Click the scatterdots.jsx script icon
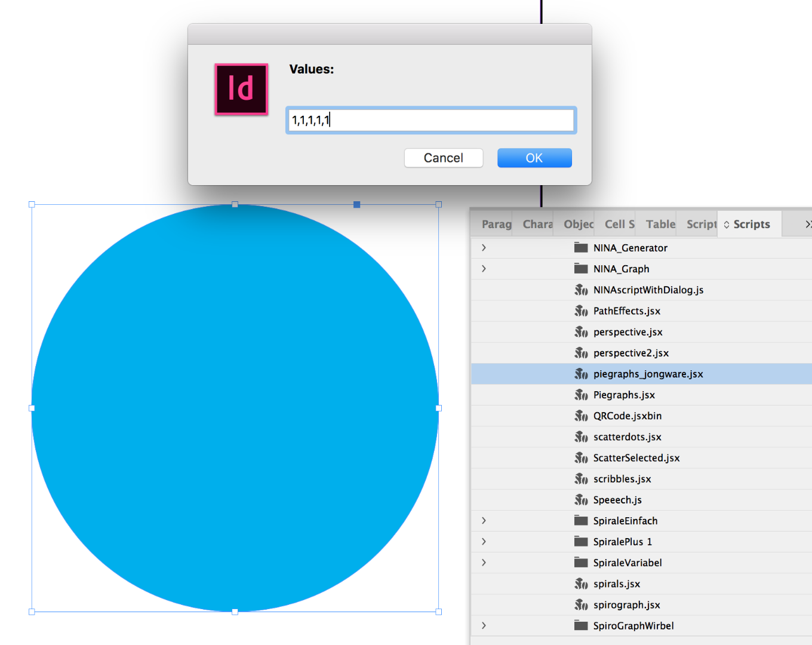This screenshot has height=645, width=812. point(581,437)
